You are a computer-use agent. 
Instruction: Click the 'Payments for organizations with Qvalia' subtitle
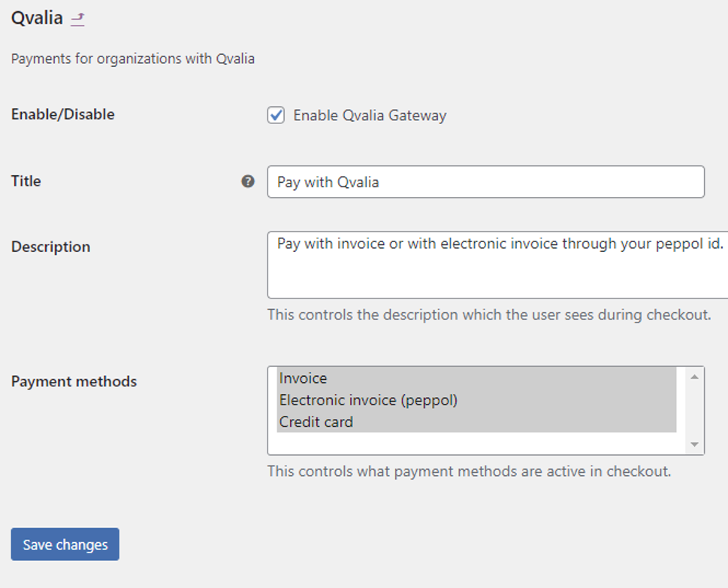tap(133, 59)
